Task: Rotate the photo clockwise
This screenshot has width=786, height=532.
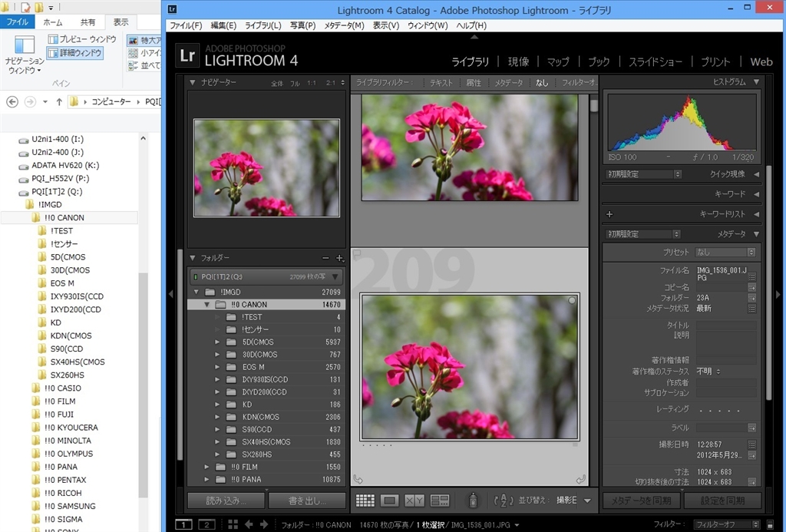Action: coord(580,479)
